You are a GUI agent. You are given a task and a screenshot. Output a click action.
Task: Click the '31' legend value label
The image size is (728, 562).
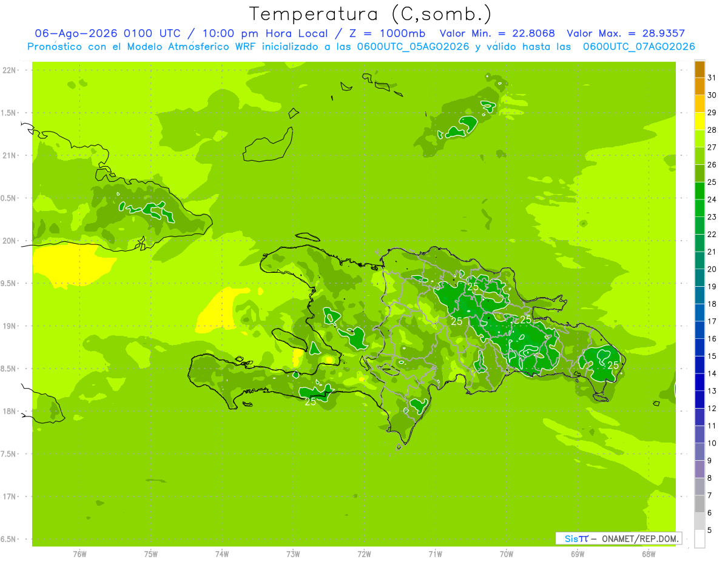coord(712,78)
